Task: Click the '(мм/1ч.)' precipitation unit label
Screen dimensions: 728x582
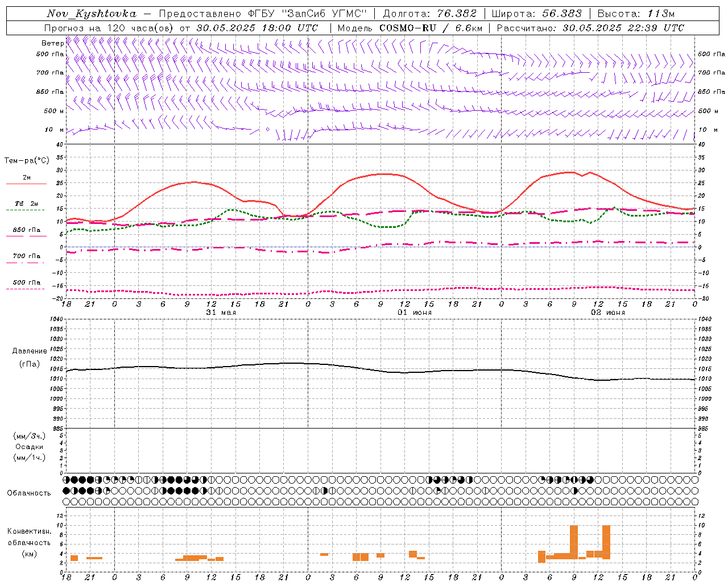Action: tap(29, 458)
